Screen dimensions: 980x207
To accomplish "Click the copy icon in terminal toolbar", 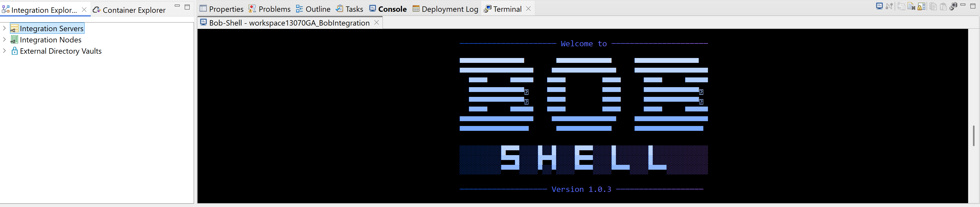I will [933, 6].
